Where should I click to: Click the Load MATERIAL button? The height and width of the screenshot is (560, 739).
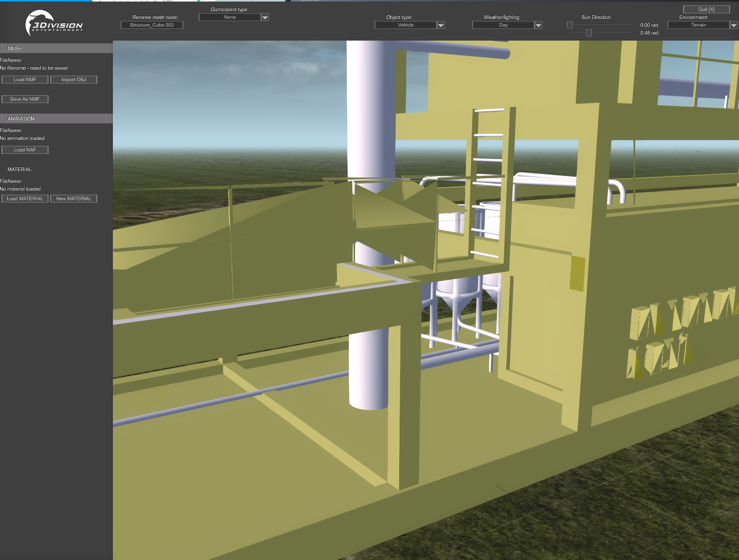25,199
